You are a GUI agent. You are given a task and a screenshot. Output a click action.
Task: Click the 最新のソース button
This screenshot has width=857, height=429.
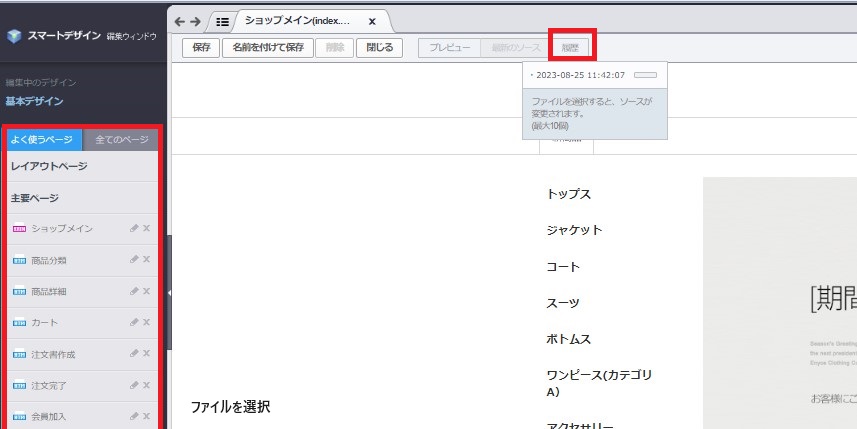click(516, 48)
